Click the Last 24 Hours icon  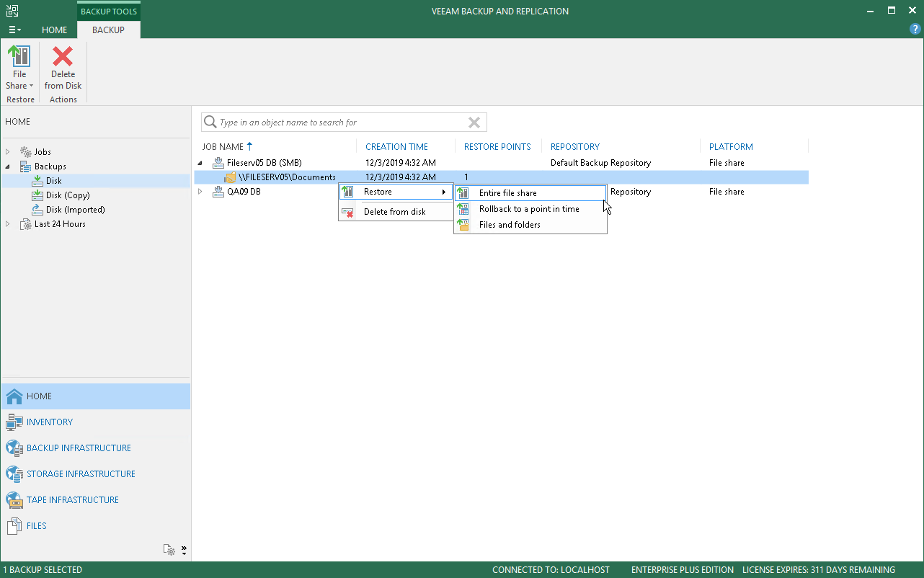pyautogui.click(x=26, y=224)
